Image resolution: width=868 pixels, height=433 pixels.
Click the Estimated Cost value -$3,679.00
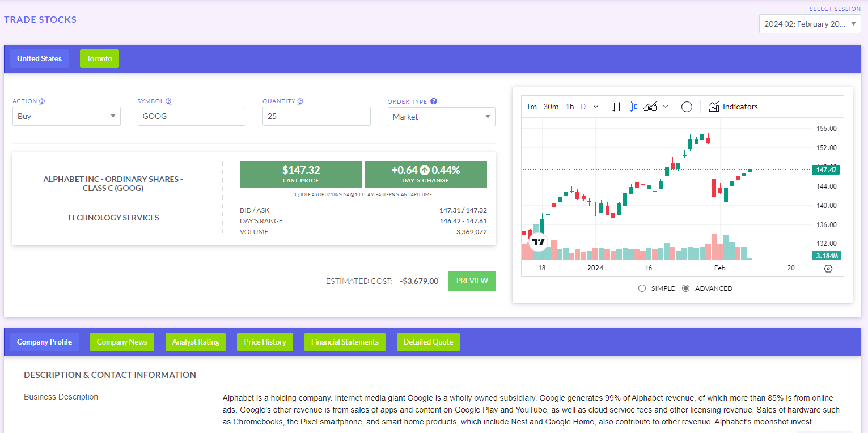[x=419, y=281]
